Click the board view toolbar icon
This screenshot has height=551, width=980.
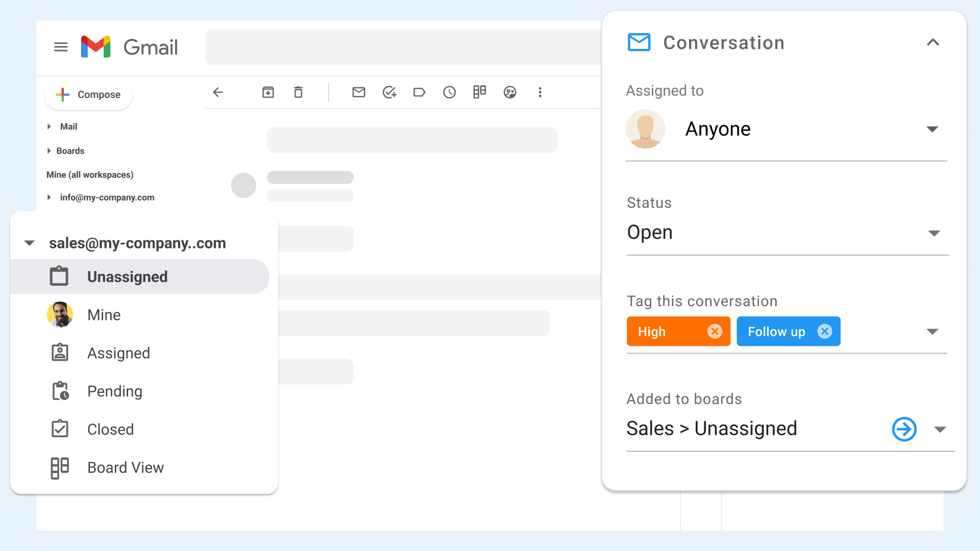[479, 92]
